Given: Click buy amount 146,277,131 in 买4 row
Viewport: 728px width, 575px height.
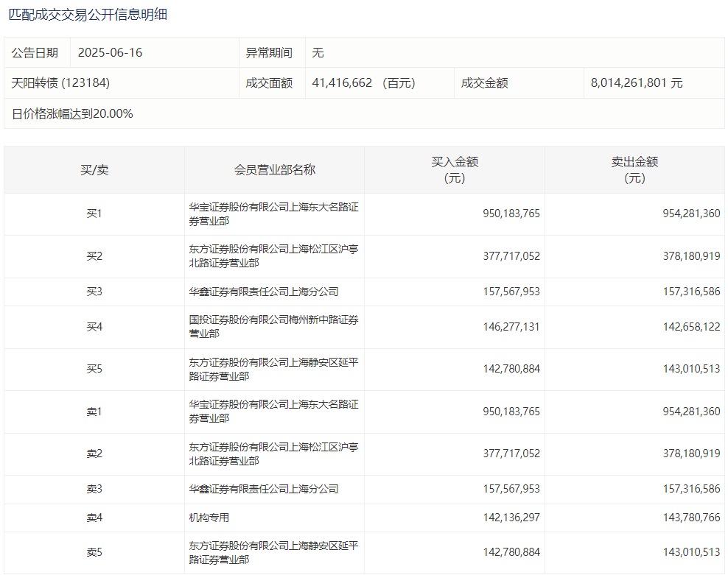Looking at the screenshot, I should [x=511, y=327].
